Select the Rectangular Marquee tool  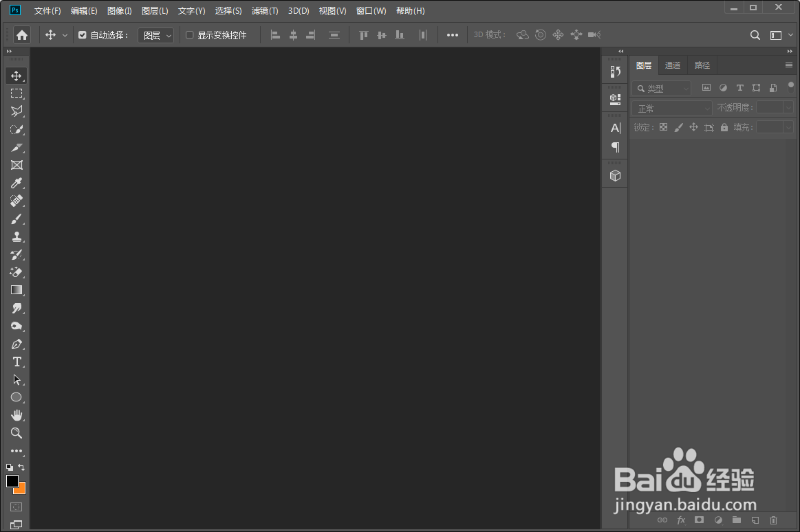[x=17, y=93]
